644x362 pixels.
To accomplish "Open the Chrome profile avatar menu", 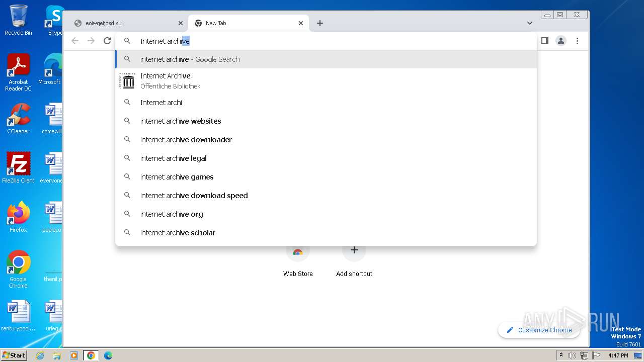I will pyautogui.click(x=561, y=41).
